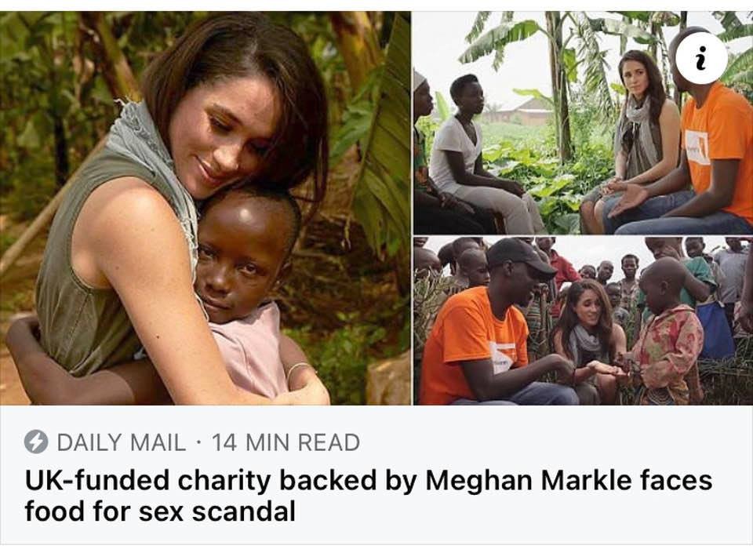The width and height of the screenshot is (753, 560).
Task: Click the lightning bolt instant article icon
Action: coord(36,442)
